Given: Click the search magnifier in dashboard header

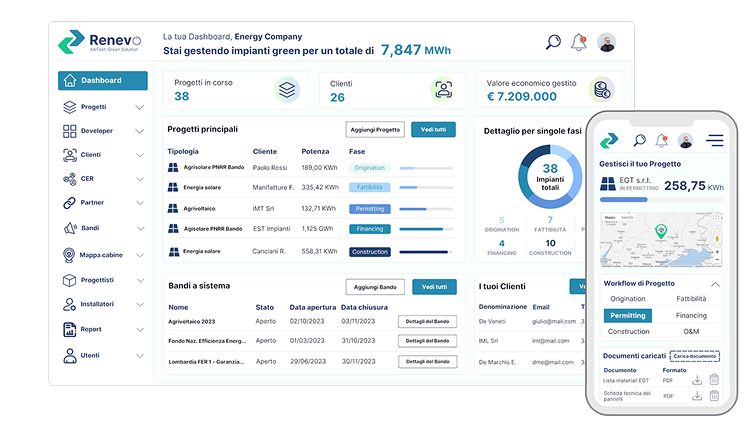Looking at the screenshot, I should [553, 42].
